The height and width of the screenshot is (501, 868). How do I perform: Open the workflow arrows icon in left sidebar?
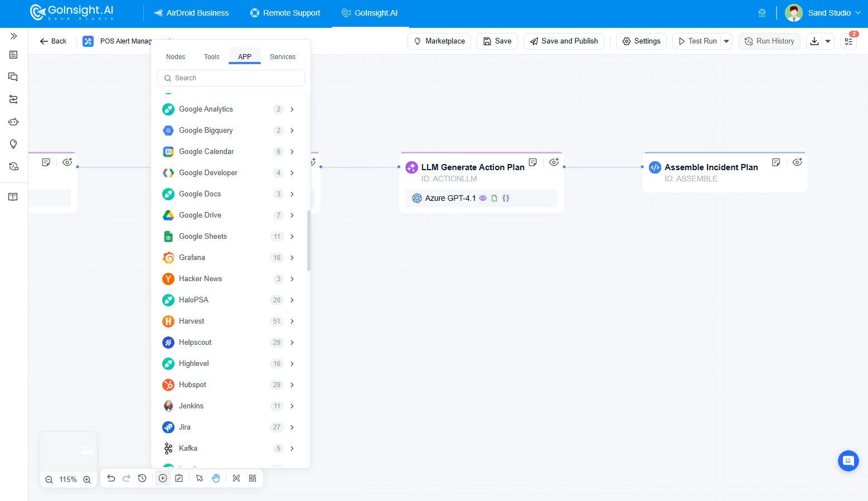(x=13, y=99)
